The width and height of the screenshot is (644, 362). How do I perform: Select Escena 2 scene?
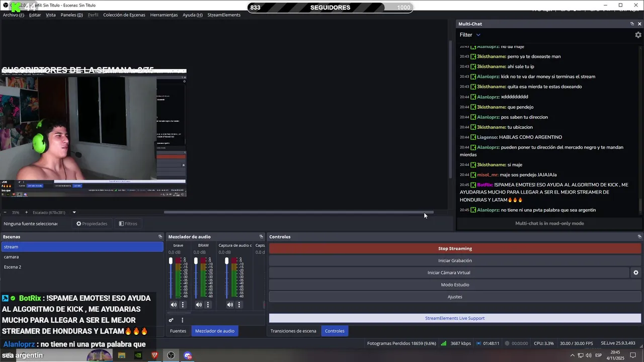[x=83, y=267]
